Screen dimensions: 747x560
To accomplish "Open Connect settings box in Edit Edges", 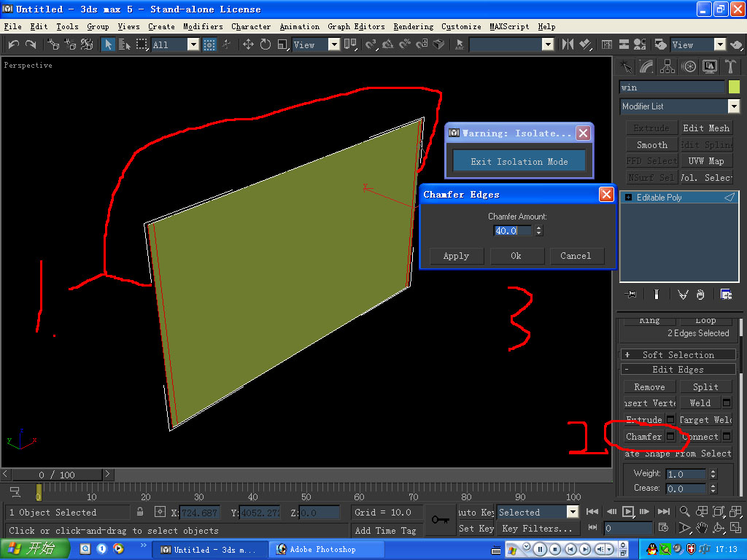I will click(x=727, y=436).
